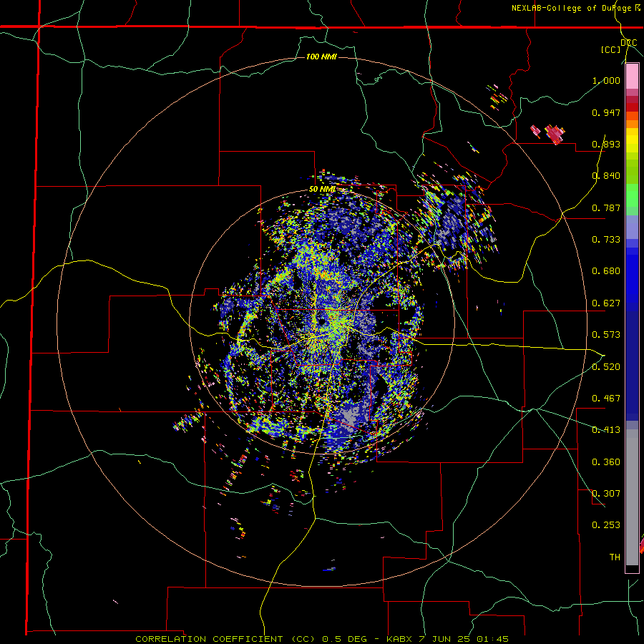Click the 0.360 legend value

point(606,462)
